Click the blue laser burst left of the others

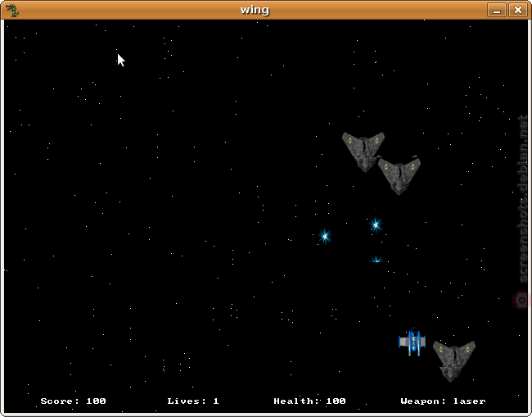click(325, 236)
